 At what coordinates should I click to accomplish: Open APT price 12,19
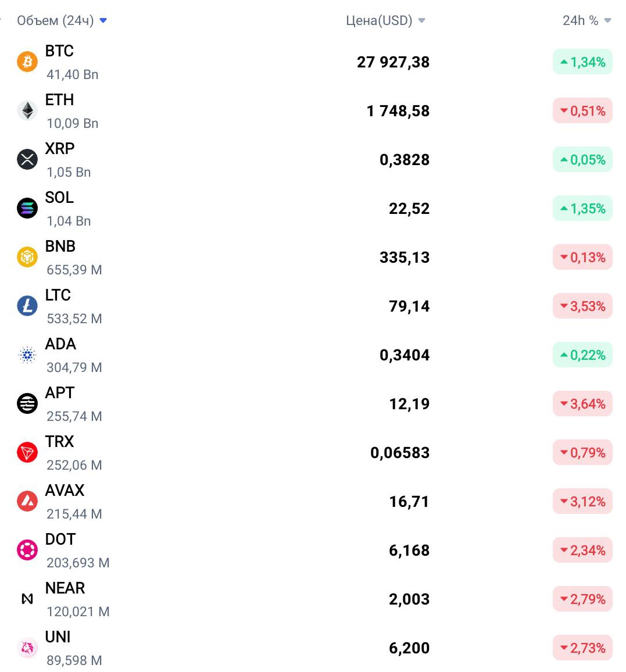coord(409,403)
